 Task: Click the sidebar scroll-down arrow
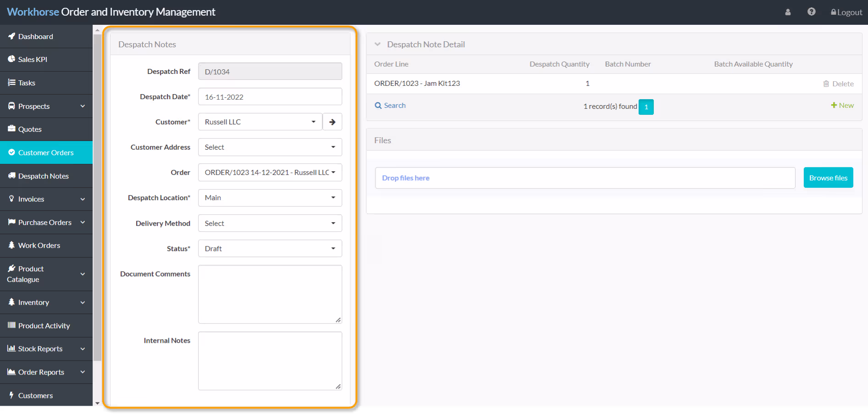[x=97, y=403]
